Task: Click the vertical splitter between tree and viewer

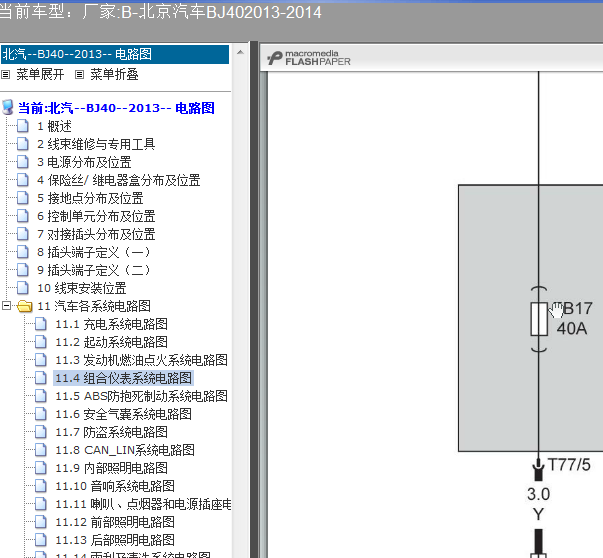Action: pyautogui.click(x=254, y=300)
